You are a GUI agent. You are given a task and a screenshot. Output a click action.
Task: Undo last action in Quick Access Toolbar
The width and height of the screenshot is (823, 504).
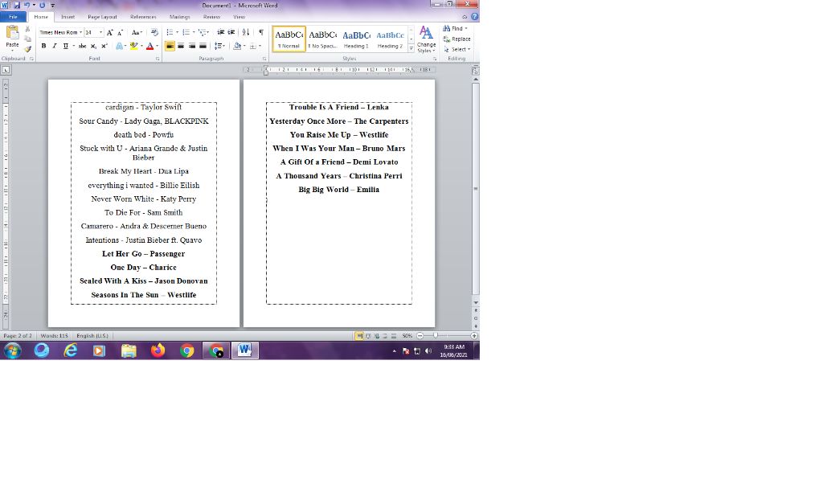click(27, 6)
